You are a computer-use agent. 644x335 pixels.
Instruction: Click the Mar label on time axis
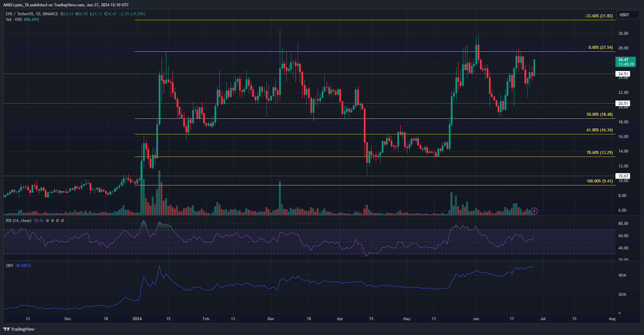(x=271, y=319)
